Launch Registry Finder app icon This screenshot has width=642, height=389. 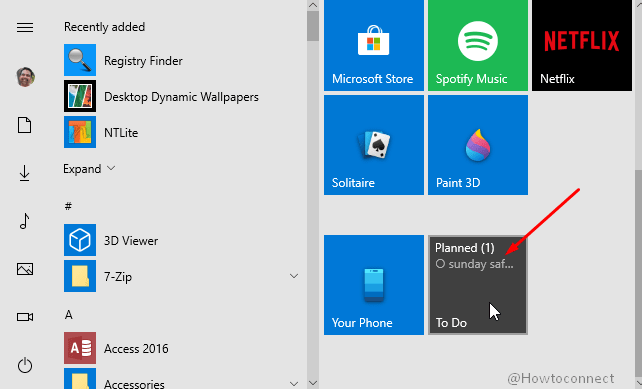pos(80,60)
